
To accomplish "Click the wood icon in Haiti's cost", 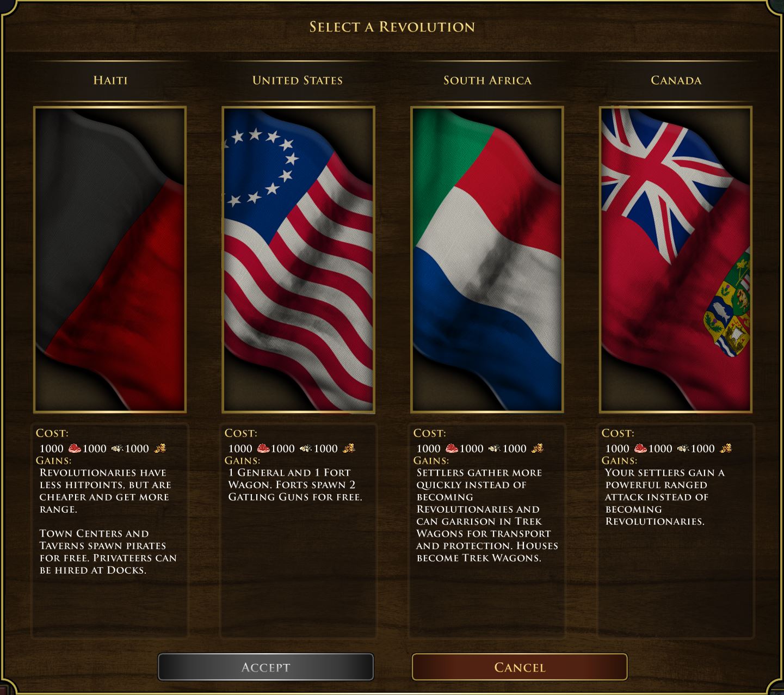I will [118, 448].
